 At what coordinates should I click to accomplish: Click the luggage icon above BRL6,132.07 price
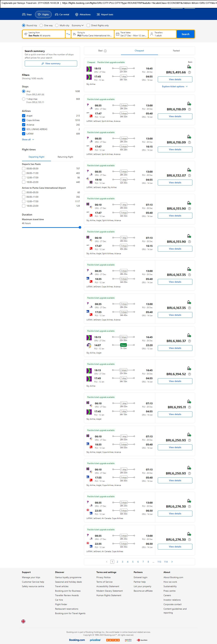(x=189, y=170)
